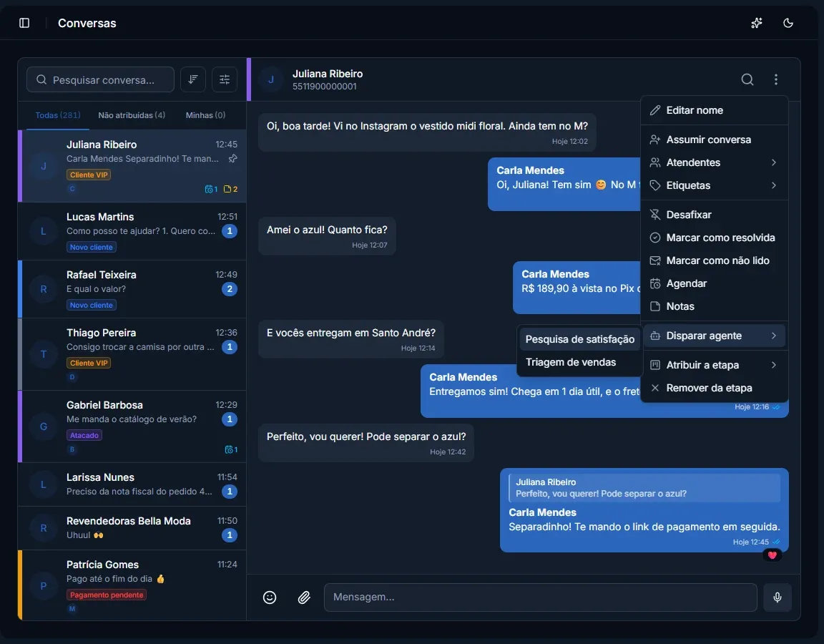Image resolution: width=824 pixels, height=644 pixels.
Task: Switch to the Minhas (0) tab
Action: click(205, 115)
